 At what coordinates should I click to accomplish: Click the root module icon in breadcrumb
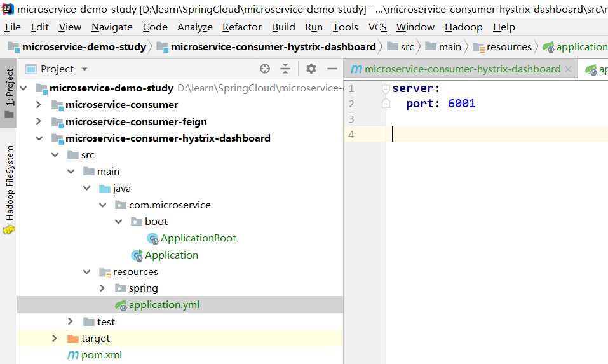(x=13, y=47)
